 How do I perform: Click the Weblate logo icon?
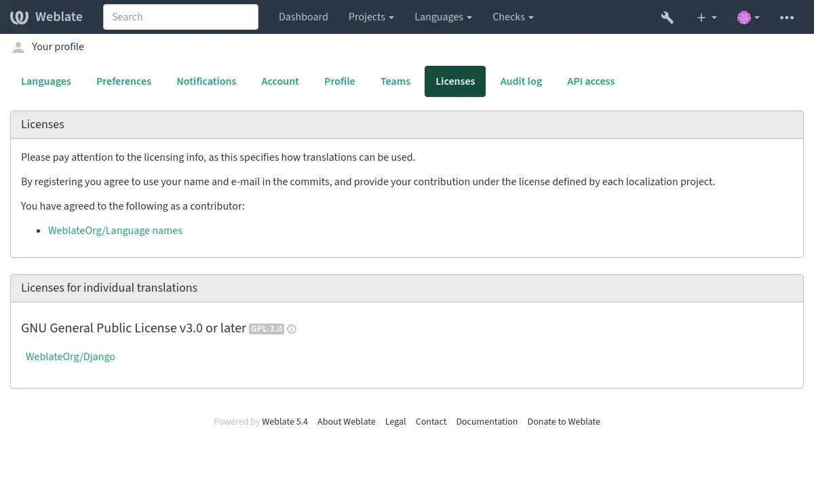pyautogui.click(x=19, y=17)
